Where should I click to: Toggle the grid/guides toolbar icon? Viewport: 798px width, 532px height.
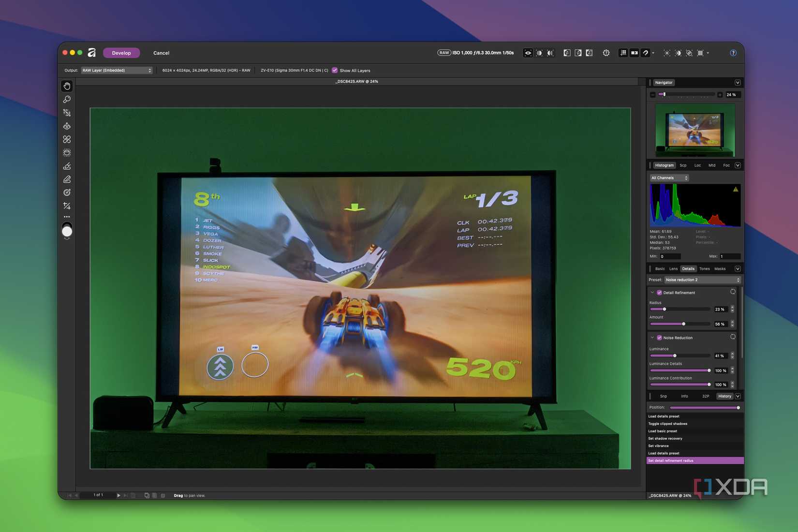point(623,53)
